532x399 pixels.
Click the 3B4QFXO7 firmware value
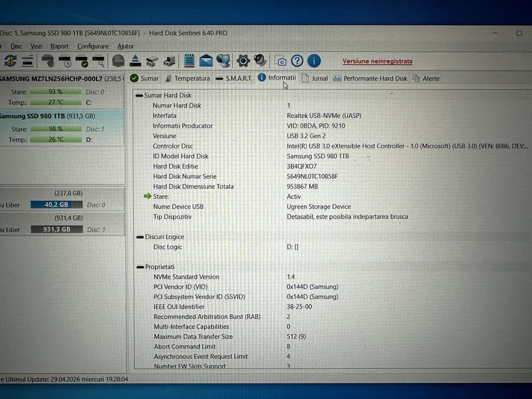302,166
